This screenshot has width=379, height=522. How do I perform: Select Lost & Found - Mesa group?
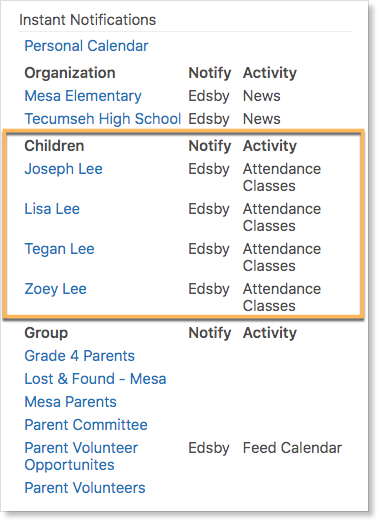pos(95,379)
